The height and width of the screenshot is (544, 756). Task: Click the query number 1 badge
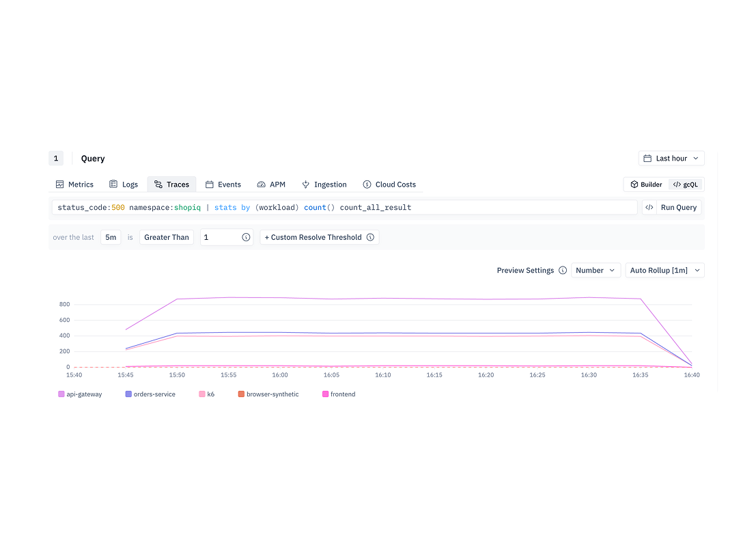coord(56,159)
